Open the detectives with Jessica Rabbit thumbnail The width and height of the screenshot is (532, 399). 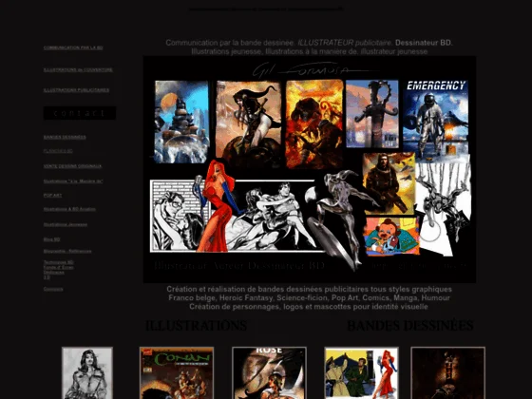point(361,372)
